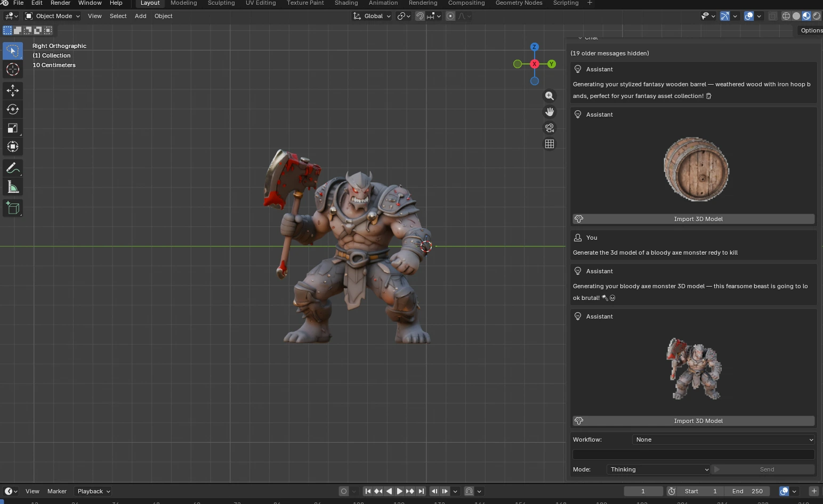Image resolution: width=823 pixels, height=504 pixels.
Task: Toggle snapping magnet in header
Action: click(x=420, y=16)
